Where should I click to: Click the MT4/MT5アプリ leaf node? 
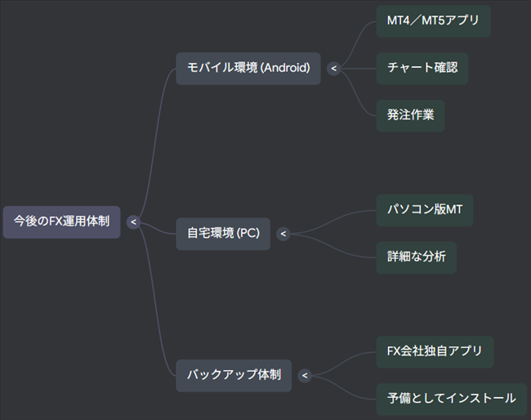pyautogui.click(x=433, y=21)
